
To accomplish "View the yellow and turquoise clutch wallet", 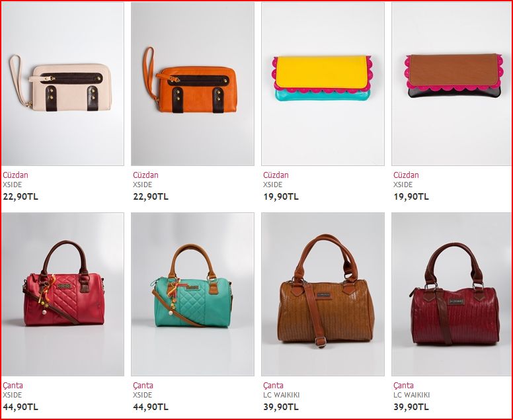I will click(x=323, y=84).
